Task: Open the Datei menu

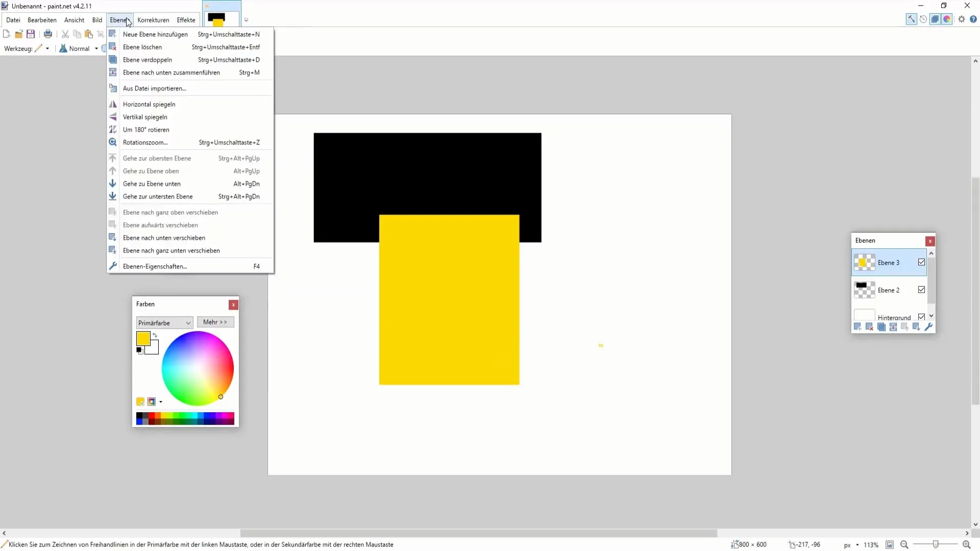Action: (x=13, y=20)
